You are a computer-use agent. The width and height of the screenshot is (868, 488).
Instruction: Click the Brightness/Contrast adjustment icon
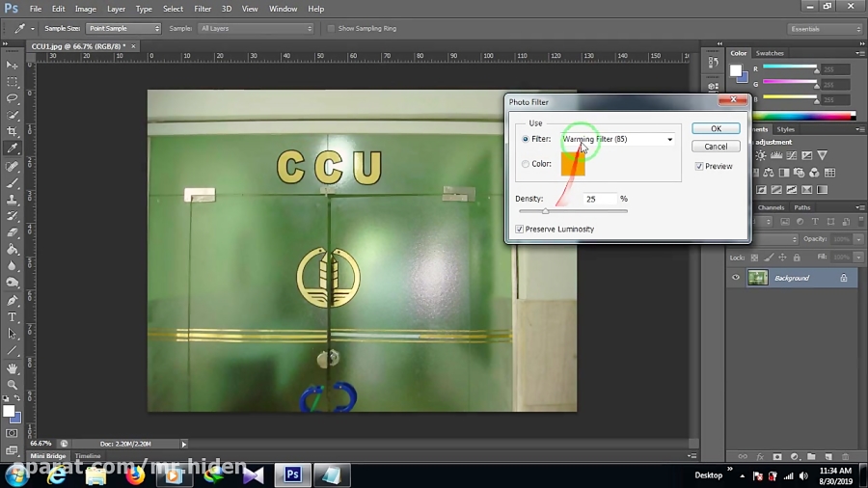(x=762, y=155)
